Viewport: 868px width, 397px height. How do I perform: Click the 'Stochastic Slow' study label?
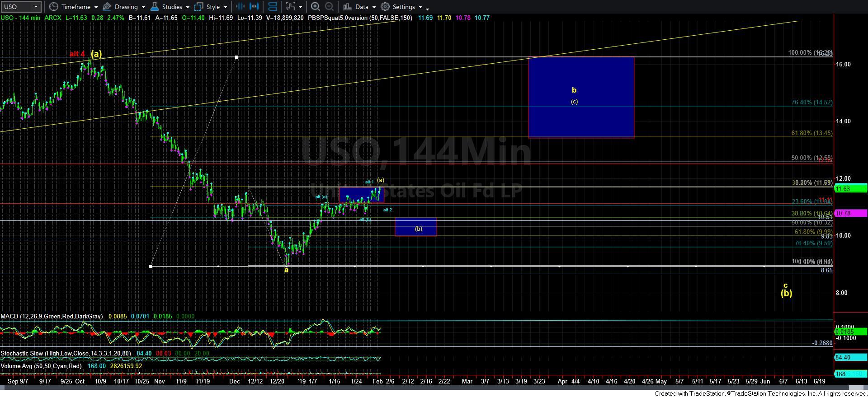point(66,353)
